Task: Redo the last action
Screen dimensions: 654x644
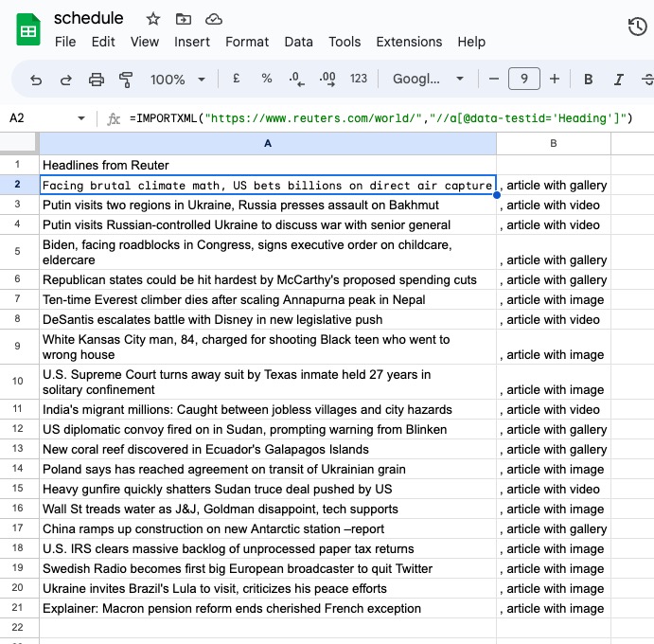Action: click(66, 80)
